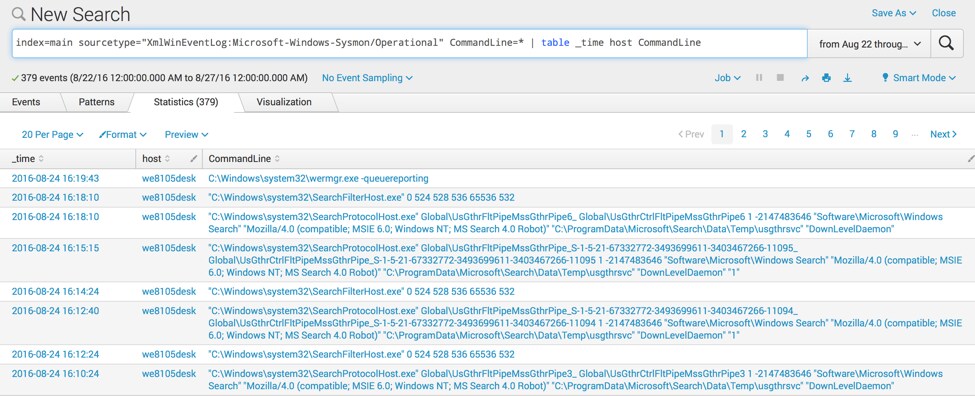Change 20 Per Page setting
Viewport: 975px width, 396px height.
click(x=52, y=134)
